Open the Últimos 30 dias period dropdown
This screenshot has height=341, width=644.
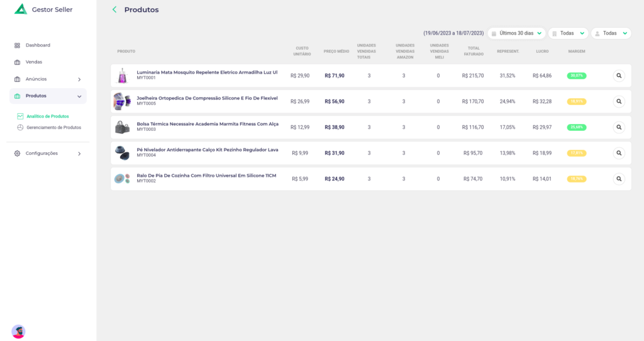click(516, 33)
